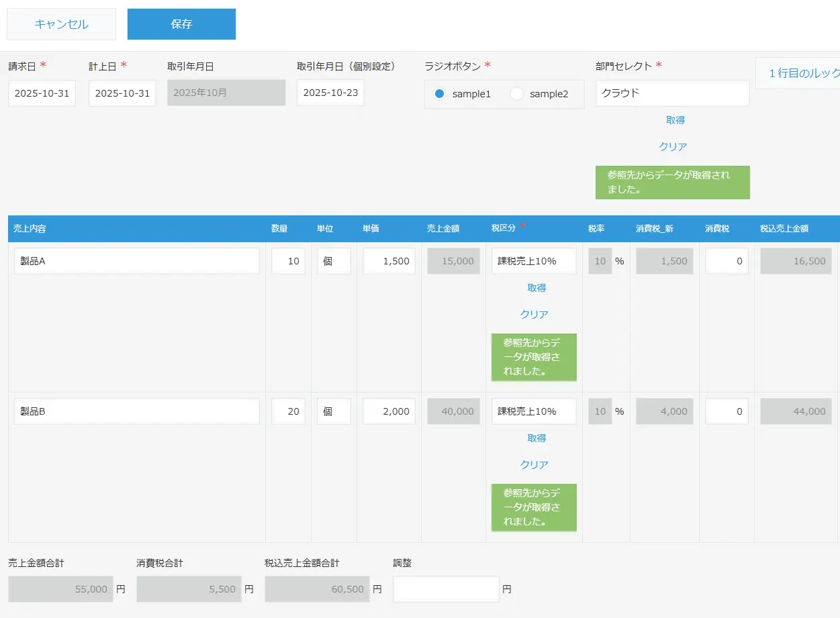
Task: Open the 請求日 date field
Action: point(42,93)
